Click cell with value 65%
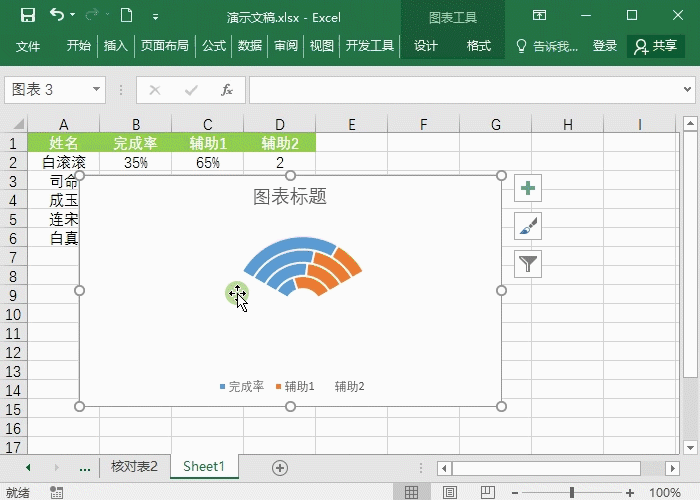The height and width of the screenshot is (500, 700). point(208,162)
